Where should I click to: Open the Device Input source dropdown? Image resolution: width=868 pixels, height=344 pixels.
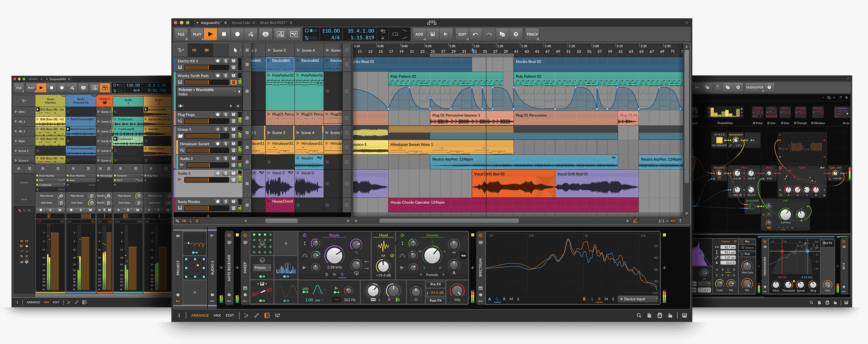(639, 299)
